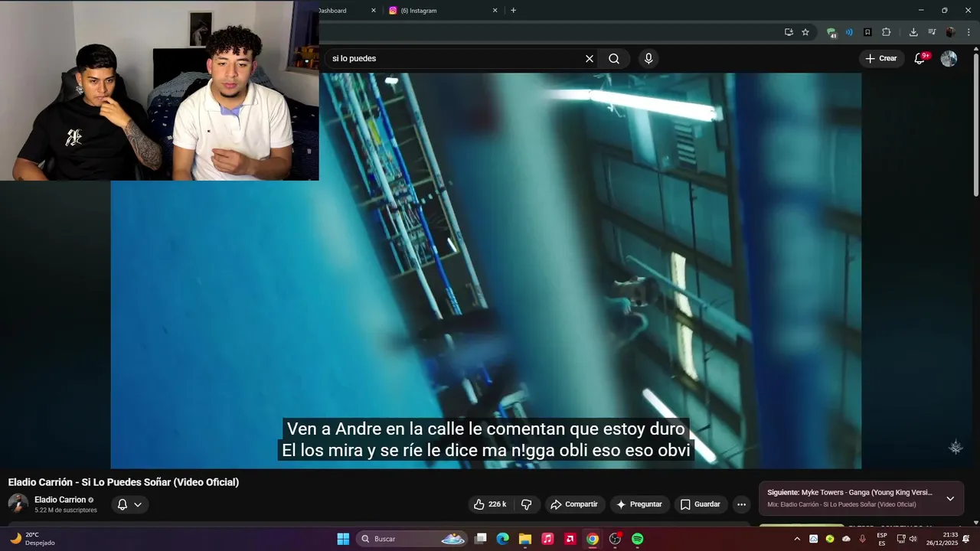This screenshot has height=551, width=980.
Task: Open OBS Studio from taskbar
Action: (615, 539)
